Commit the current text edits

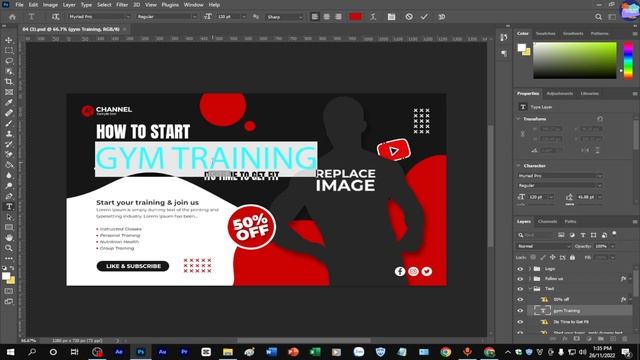(424, 17)
